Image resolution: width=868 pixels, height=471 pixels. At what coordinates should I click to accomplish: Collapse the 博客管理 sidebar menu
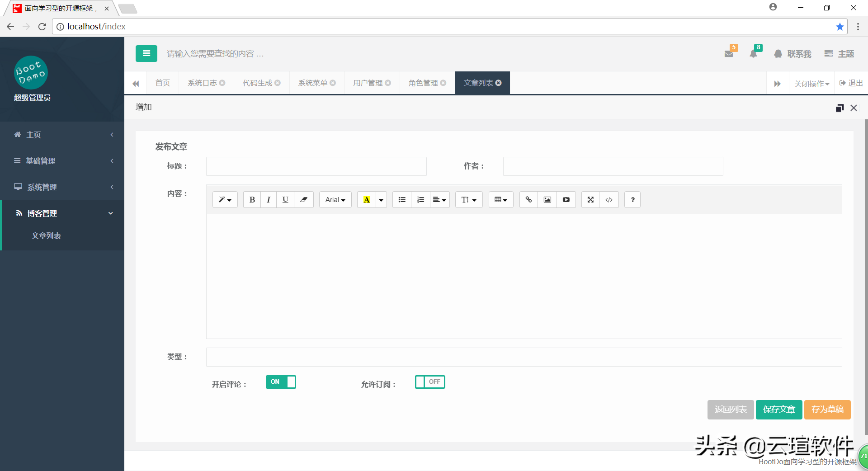point(62,213)
